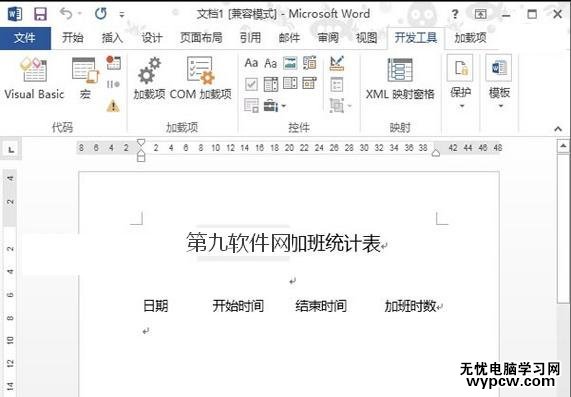Open Word Help
Image resolution: width=571 pixels, height=397 pixels.
click(x=454, y=14)
